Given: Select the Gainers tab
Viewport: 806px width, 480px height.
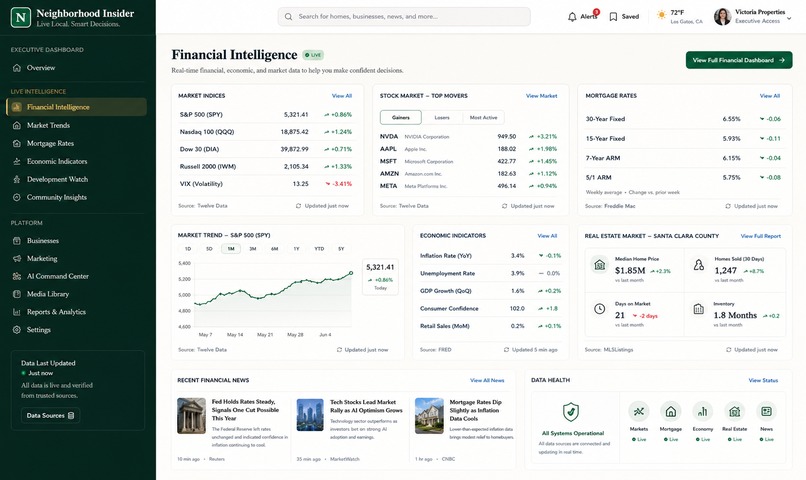Looking at the screenshot, I should click(400, 118).
